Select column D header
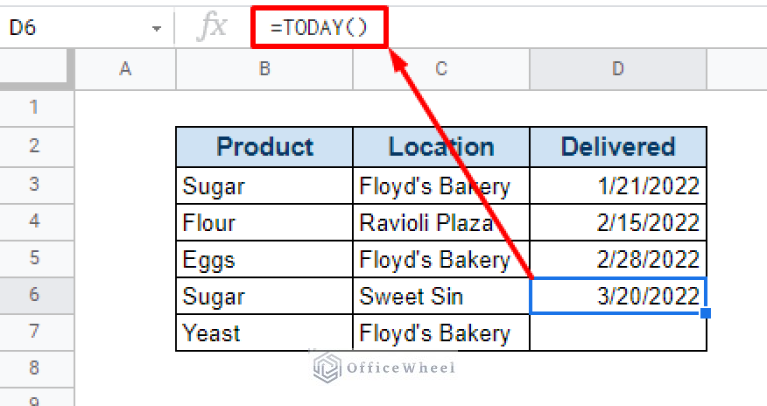The height and width of the screenshot is (406, 767). (x=618, y=68)
